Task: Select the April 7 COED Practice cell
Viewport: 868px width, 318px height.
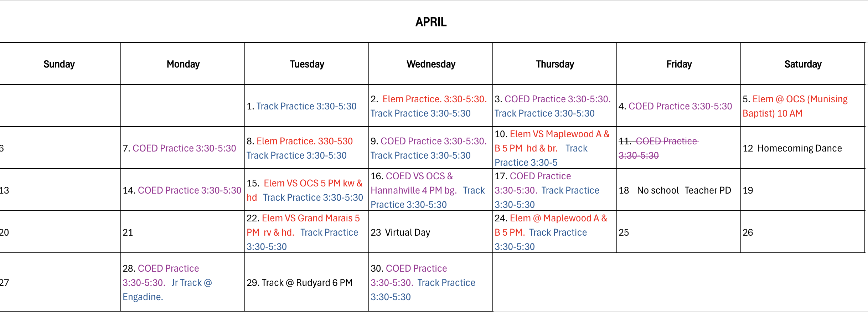Action: [183, 148]
